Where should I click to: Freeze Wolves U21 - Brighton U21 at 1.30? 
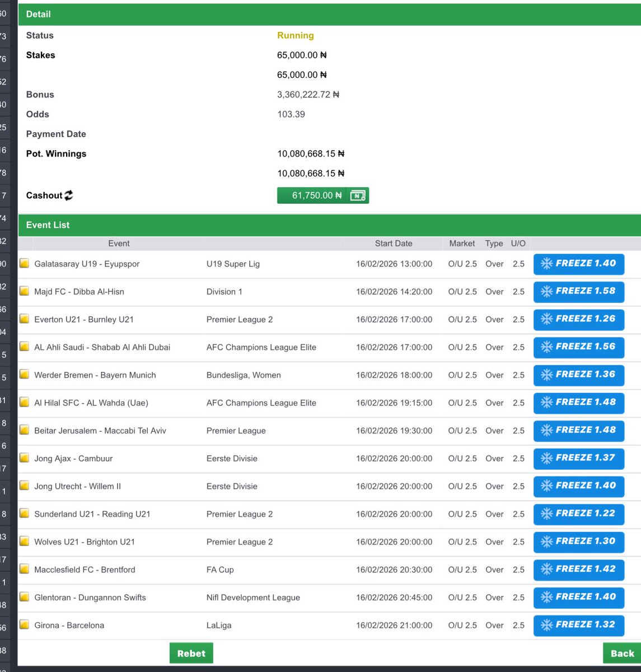579,542
